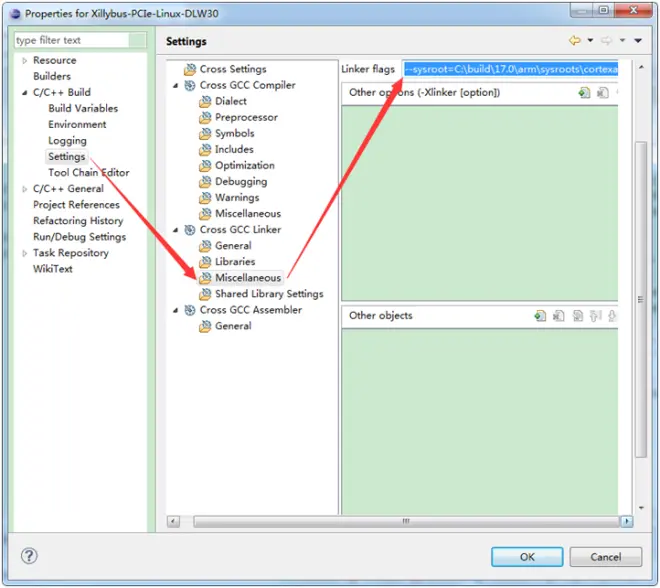Viewport: 660px width, 588px height.
Task: Expand the Task Repository node
Action: click(24, 253)
